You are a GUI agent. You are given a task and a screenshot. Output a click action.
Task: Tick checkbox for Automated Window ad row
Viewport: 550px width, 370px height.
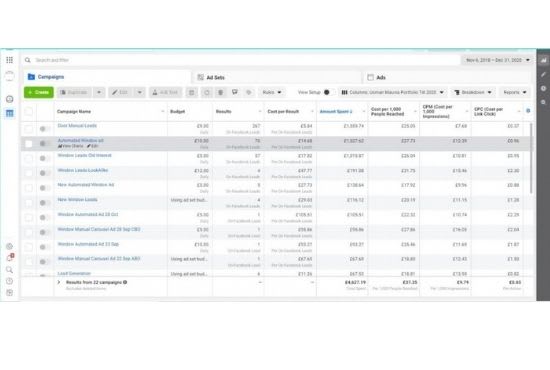(x=29, y=143)
